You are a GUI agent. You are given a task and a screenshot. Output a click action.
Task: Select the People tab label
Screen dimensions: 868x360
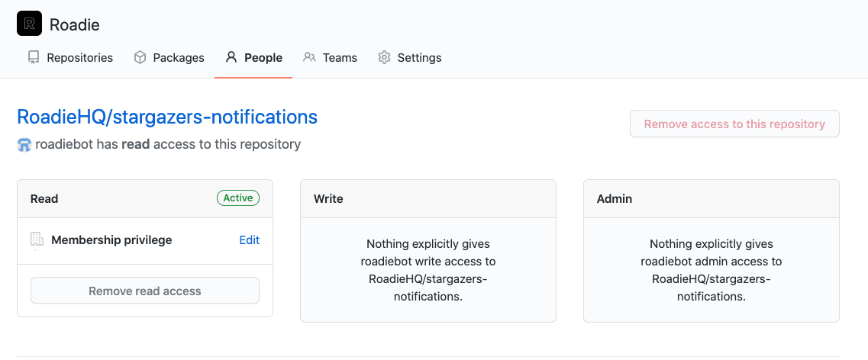(263, 57)
